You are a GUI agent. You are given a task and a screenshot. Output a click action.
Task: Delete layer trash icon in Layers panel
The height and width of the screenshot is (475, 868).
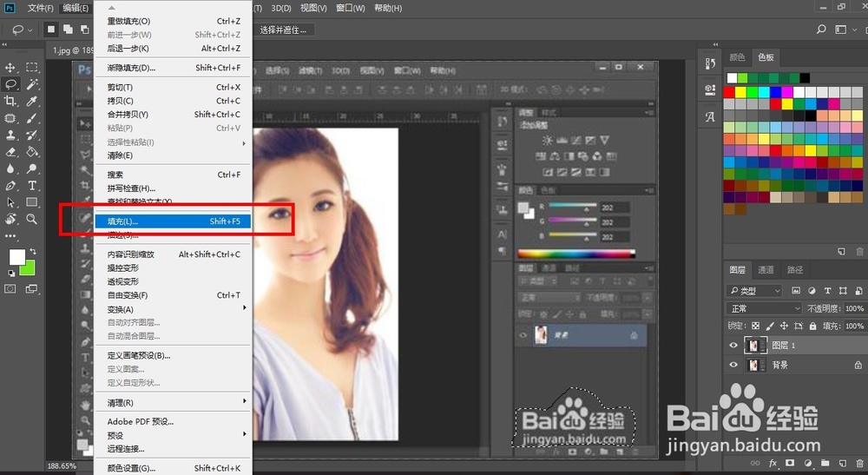pos(858,463)
